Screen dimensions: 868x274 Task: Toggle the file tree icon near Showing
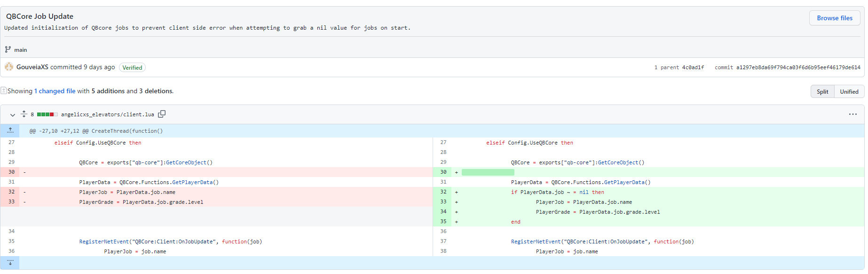coord(4,90)
